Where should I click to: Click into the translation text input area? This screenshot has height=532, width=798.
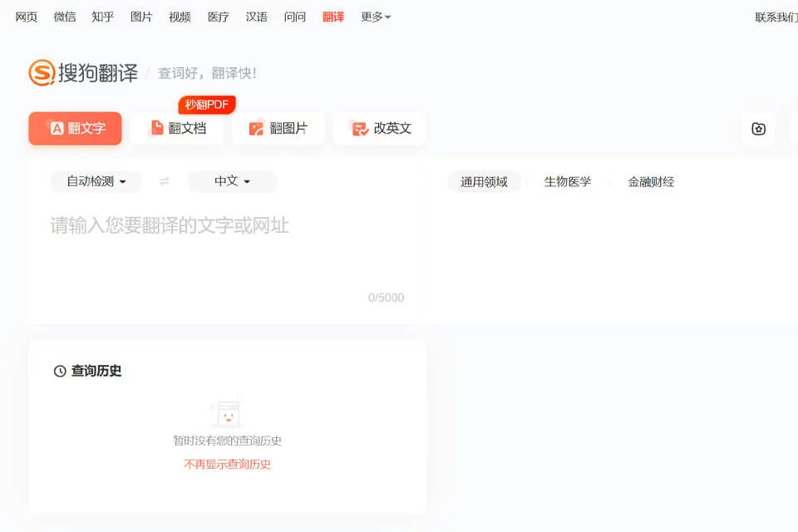[x=227, y=249]
